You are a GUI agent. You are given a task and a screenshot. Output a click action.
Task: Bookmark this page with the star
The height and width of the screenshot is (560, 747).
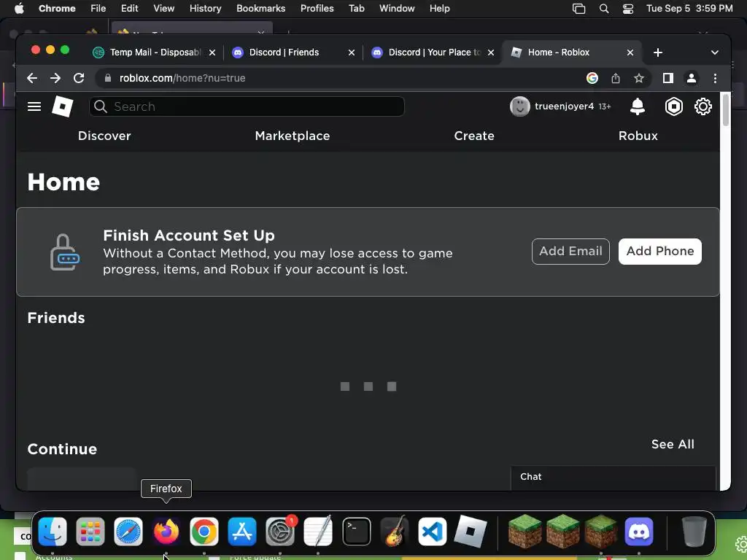[639, 78]
